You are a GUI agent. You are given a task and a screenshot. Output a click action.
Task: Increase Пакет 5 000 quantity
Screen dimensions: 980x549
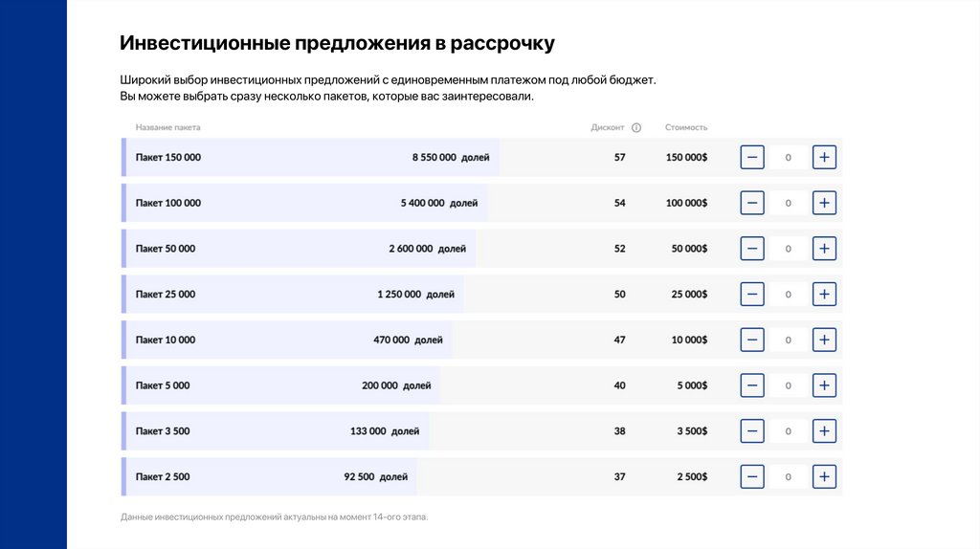click(824, 385)
